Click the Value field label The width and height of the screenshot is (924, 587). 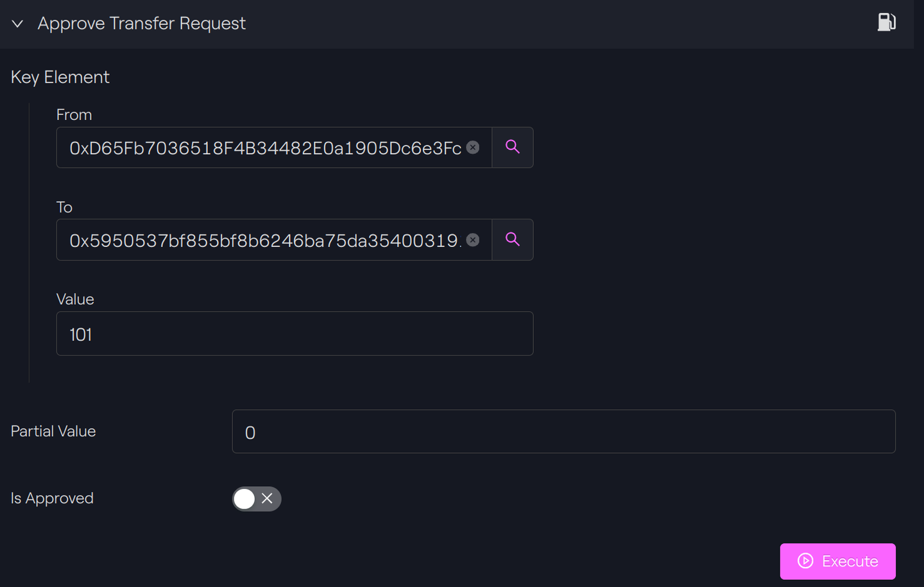click(75, 300)
